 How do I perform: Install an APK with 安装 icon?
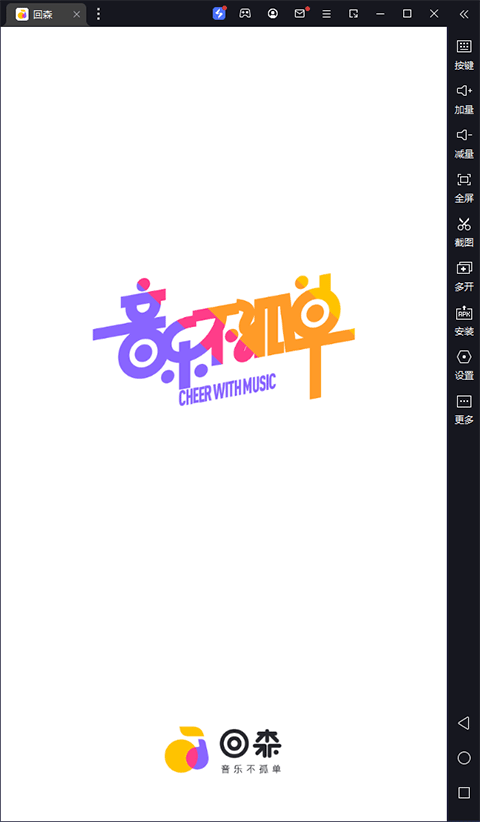click(x=464, y=321)
